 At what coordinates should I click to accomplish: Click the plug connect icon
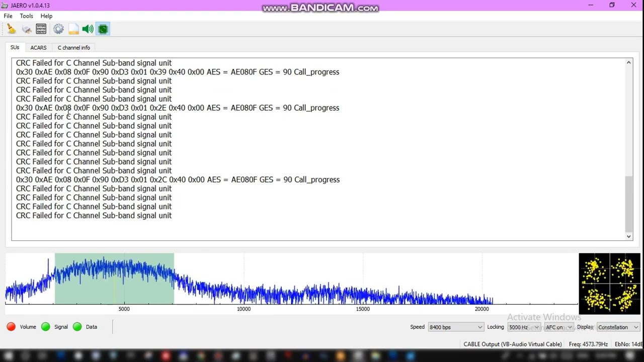pyautogui.click(x=27, y=29)
